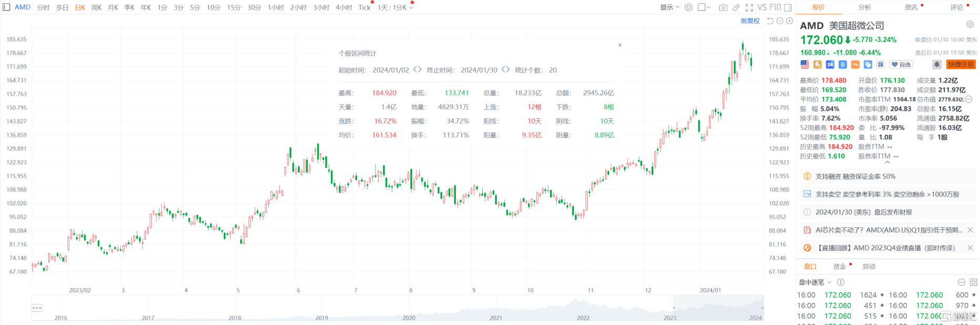Screen dimensions: 980x325
Task: Open the layout square dropdown
Action: tap(704, 7)
